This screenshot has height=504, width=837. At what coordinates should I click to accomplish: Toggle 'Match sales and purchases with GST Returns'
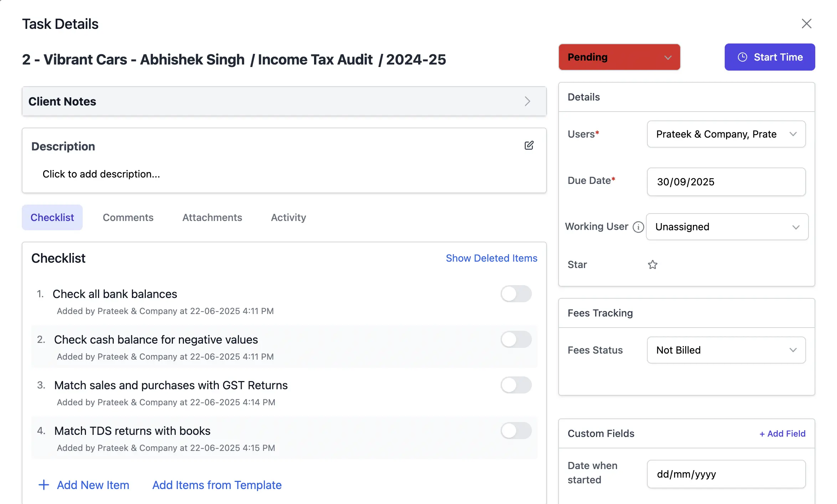coord(516,385)
